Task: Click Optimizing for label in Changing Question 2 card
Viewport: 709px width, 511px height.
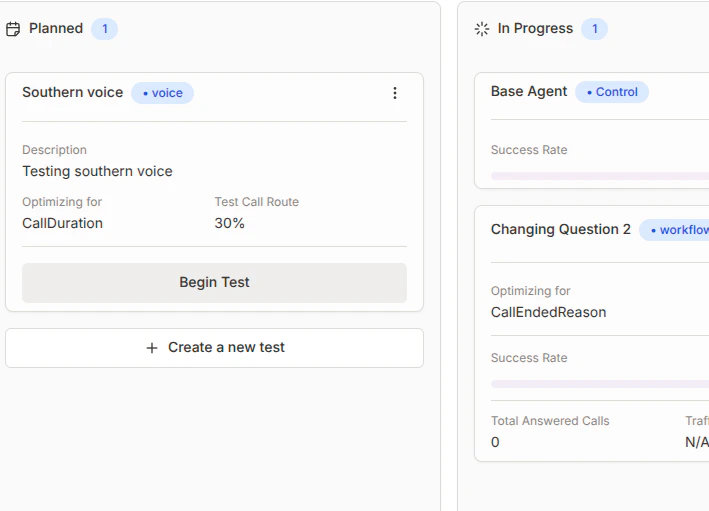Action: pyautogui.click(x=530, y=291)
